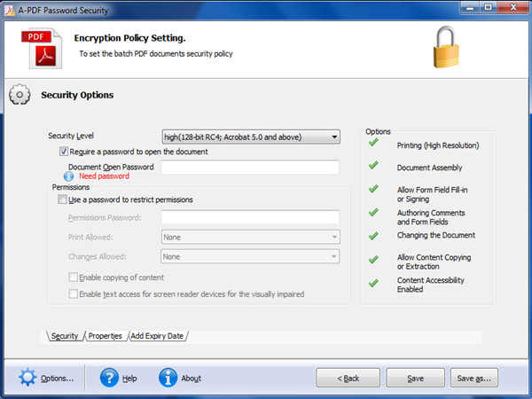Click the Printing (High Resolution) label

pos(438,145)
